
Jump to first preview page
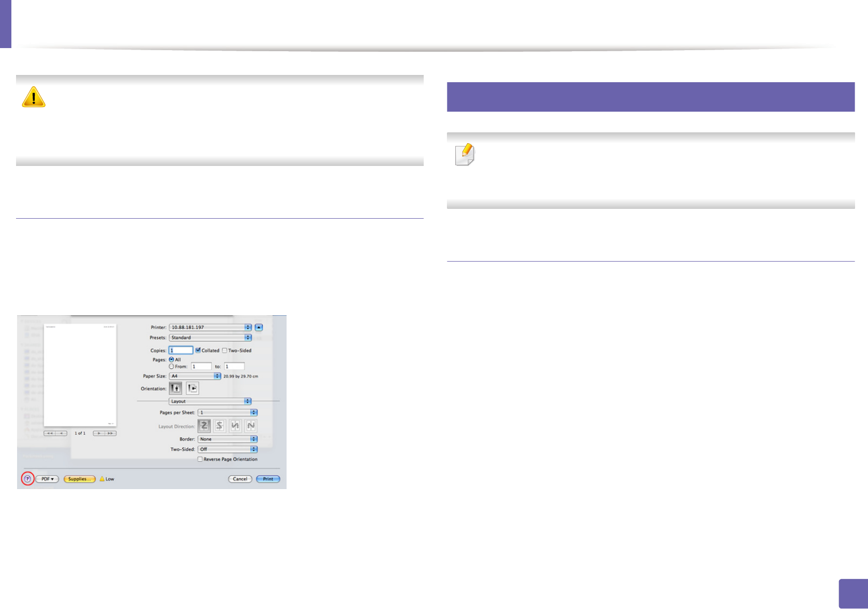50,433
